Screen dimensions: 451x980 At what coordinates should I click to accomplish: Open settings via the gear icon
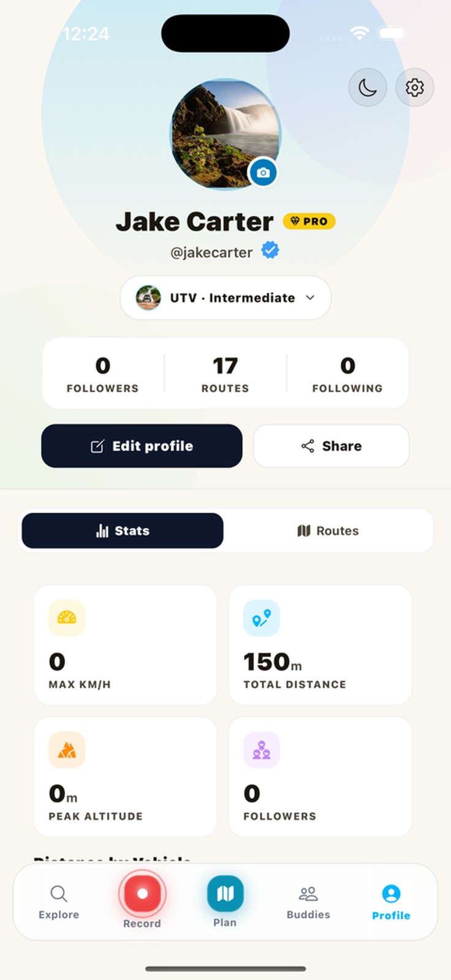click(x=415, y=88)
